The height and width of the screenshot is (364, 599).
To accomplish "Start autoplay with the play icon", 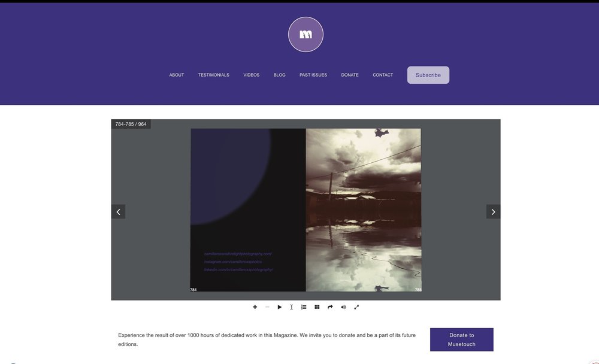I will [x=279, y=307].
